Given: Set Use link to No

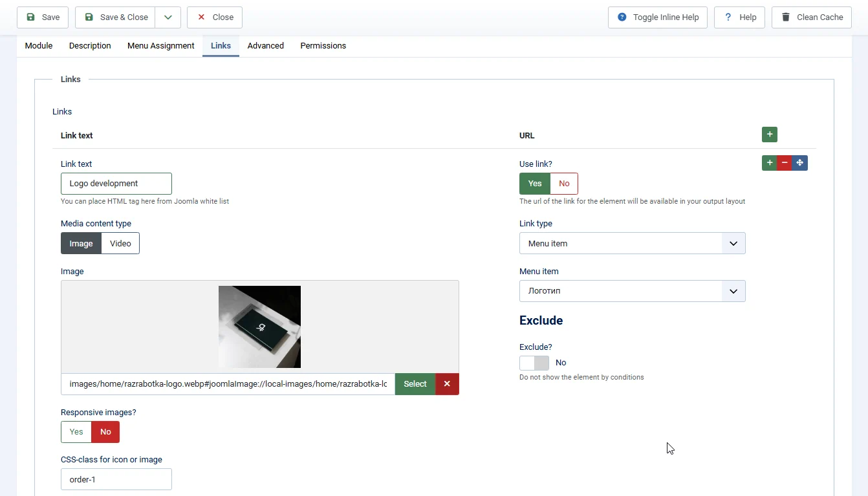Looking at the screenshot, I should click(564, 184).
